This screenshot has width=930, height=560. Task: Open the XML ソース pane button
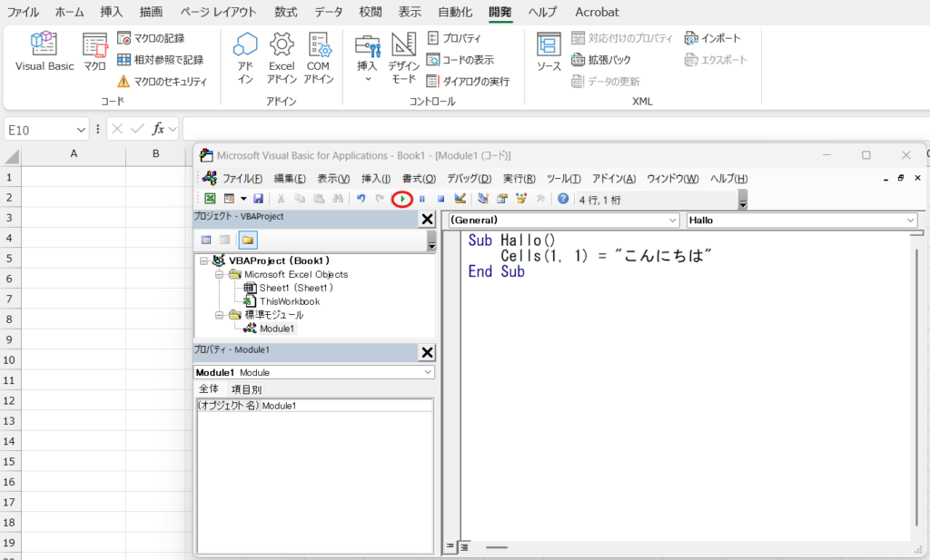(x=549, y=52)
